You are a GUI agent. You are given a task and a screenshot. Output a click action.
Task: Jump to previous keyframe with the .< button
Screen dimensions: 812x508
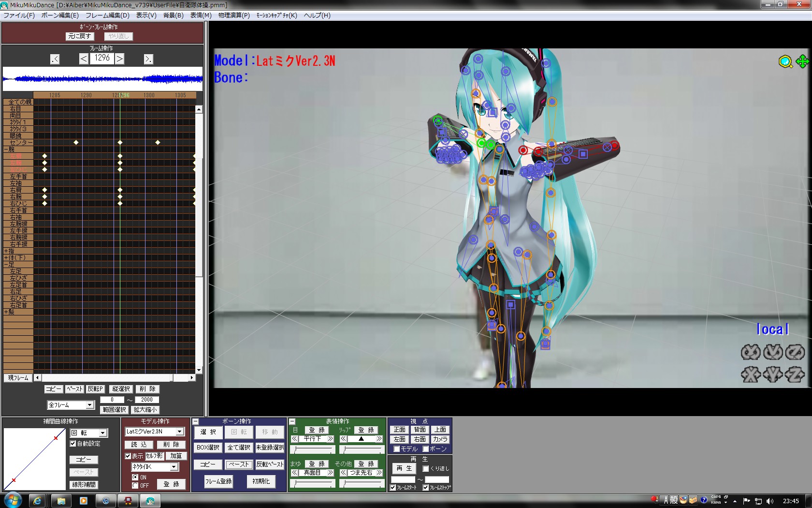55,59
